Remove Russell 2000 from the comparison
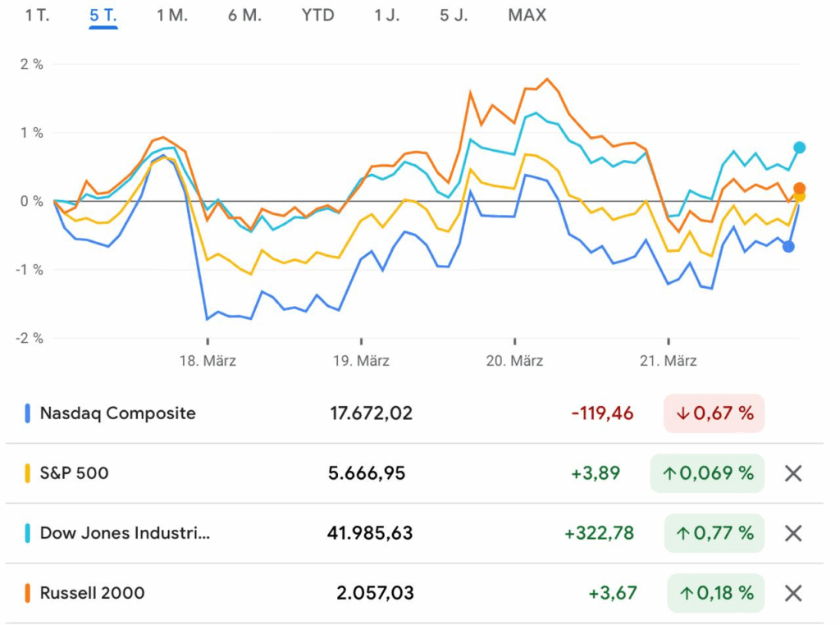Screen dimensions: 840x625 (x=792, y=593)
